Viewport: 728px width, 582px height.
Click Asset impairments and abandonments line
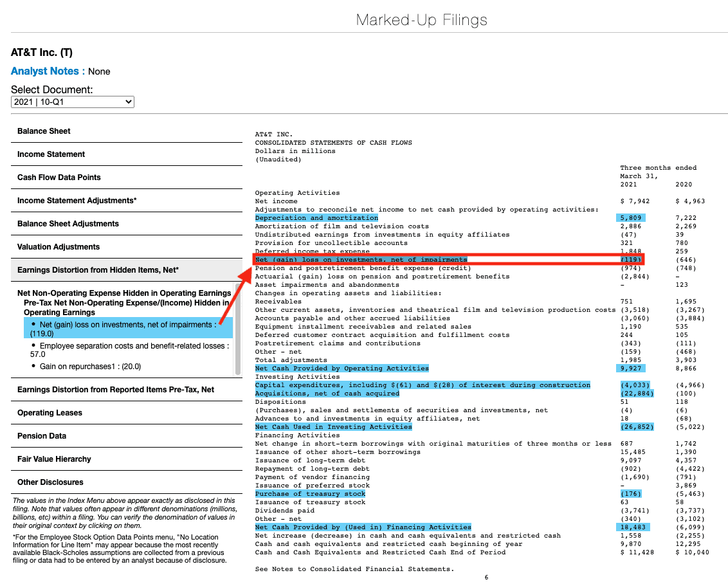click(x=327, y=284)
